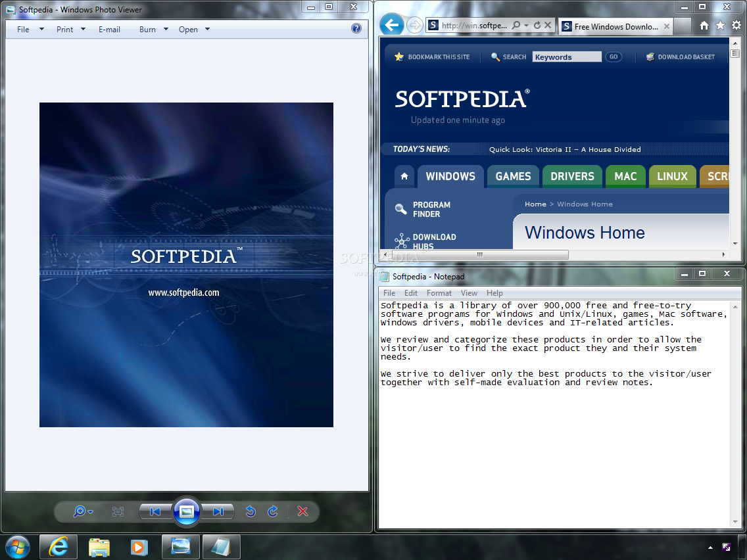Stop loading the page in the browser
Image resolution: width=747 pixels, height=560 pixels.
(x=548, y=25)
